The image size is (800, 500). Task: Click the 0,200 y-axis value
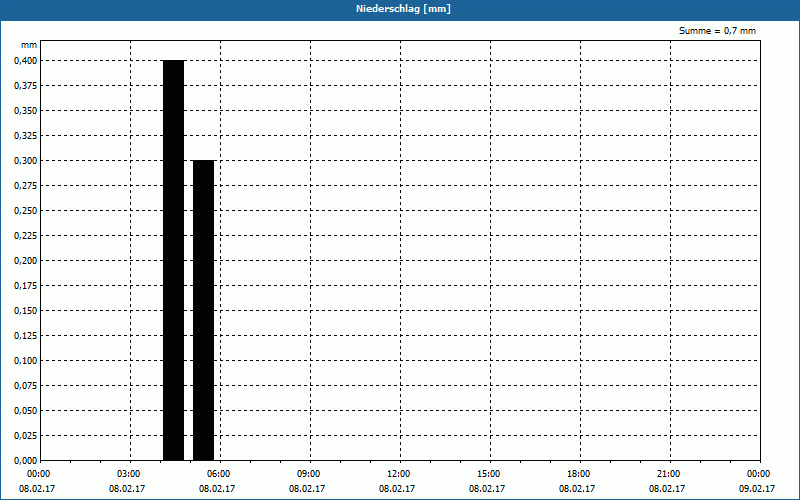26,261
